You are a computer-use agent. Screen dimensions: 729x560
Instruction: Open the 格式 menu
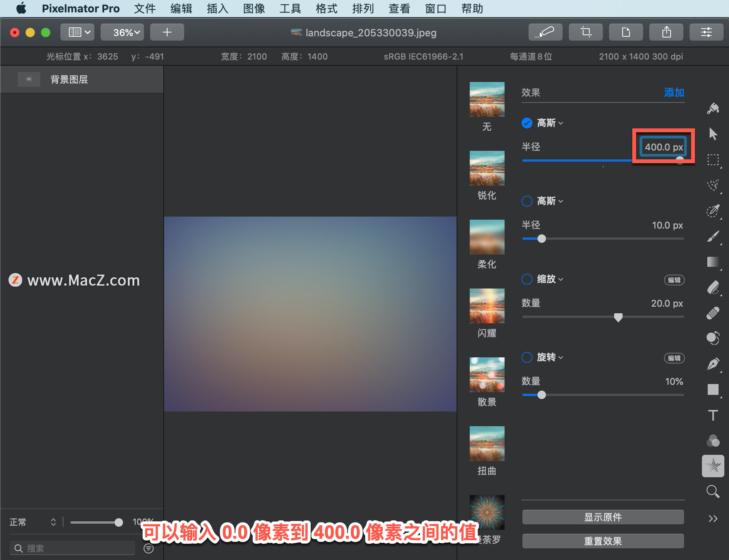pyautogui.click(x=327, y=9)
